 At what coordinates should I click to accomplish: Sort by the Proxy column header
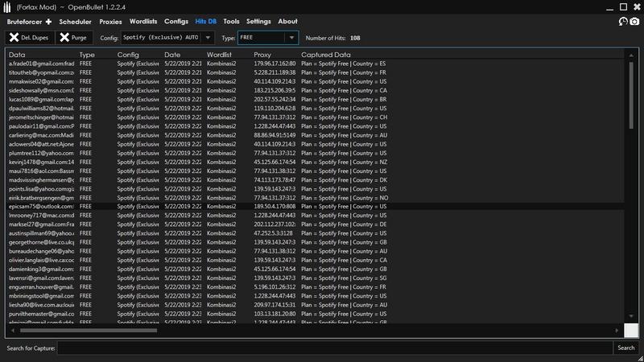click(x=262, y=55)
